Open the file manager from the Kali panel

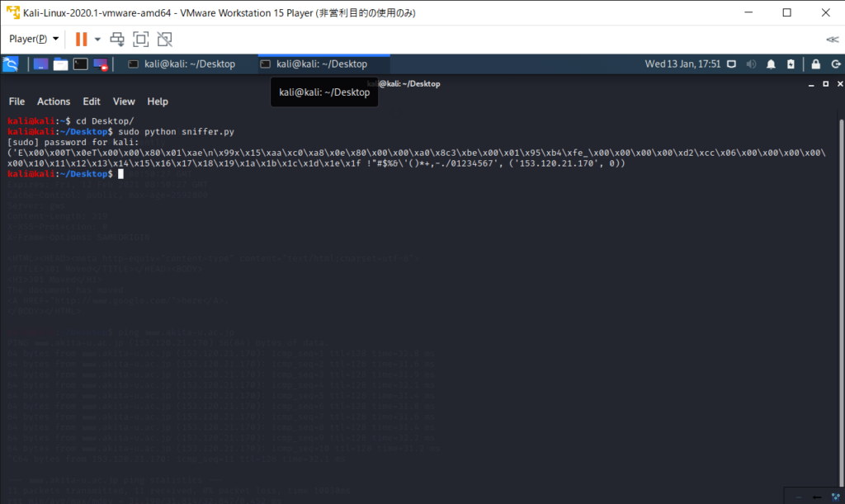tap(60, 64)
